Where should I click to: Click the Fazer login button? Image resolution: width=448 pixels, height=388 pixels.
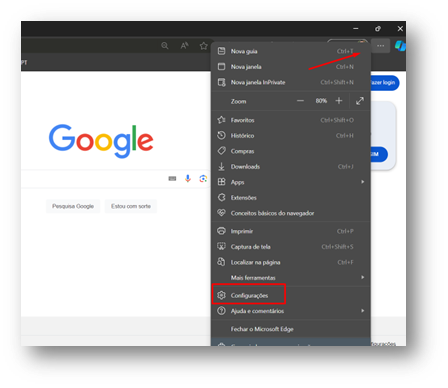coord(385,82)
